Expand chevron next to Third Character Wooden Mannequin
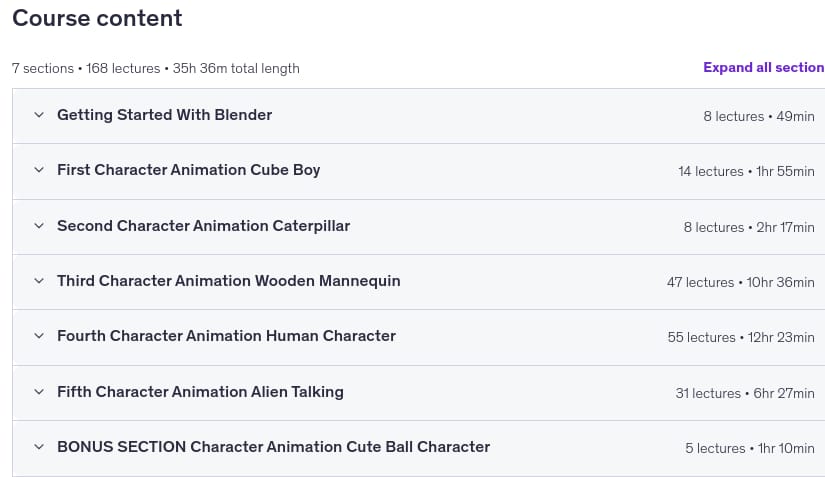The height and width of the screenshot is (477, 825). [39, 281]
